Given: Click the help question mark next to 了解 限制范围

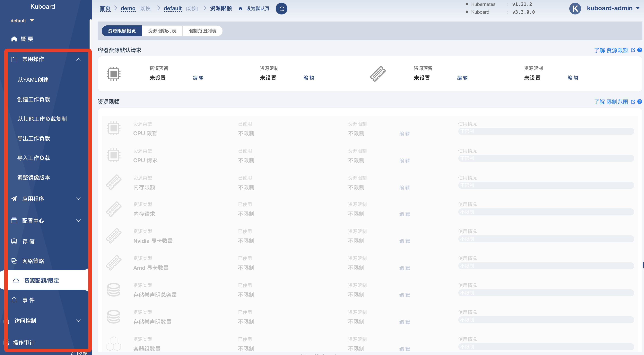Looking at the screenshot, I should tap(640, 101).
